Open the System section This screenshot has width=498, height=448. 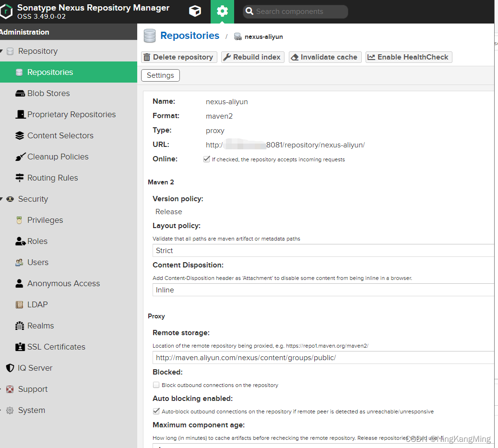click(32, 410)
